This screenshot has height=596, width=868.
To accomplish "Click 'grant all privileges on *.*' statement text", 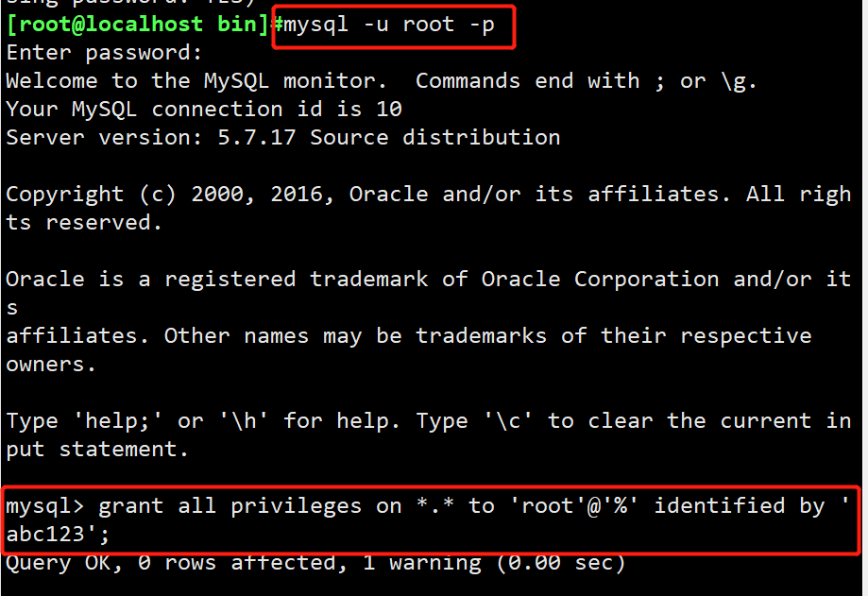I will point(276,507).
